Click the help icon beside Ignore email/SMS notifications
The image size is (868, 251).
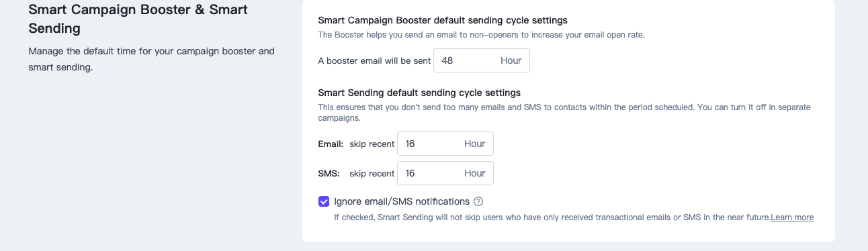click(478, 201)
